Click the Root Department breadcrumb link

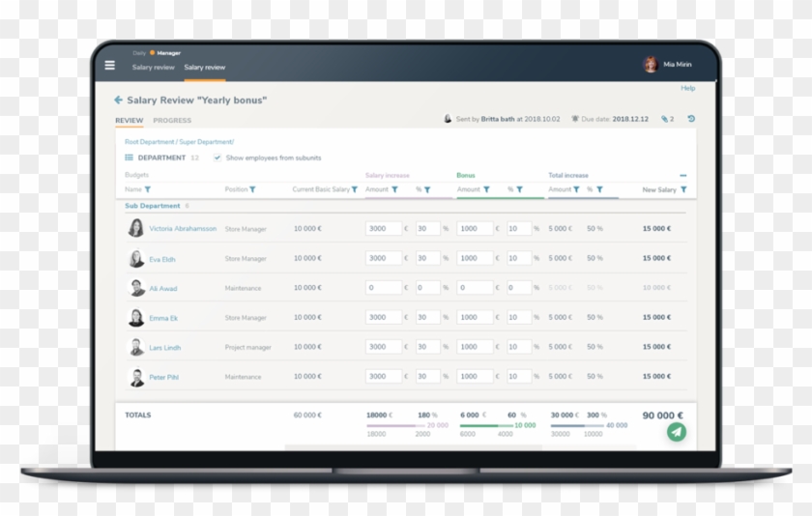coord(150,142)
